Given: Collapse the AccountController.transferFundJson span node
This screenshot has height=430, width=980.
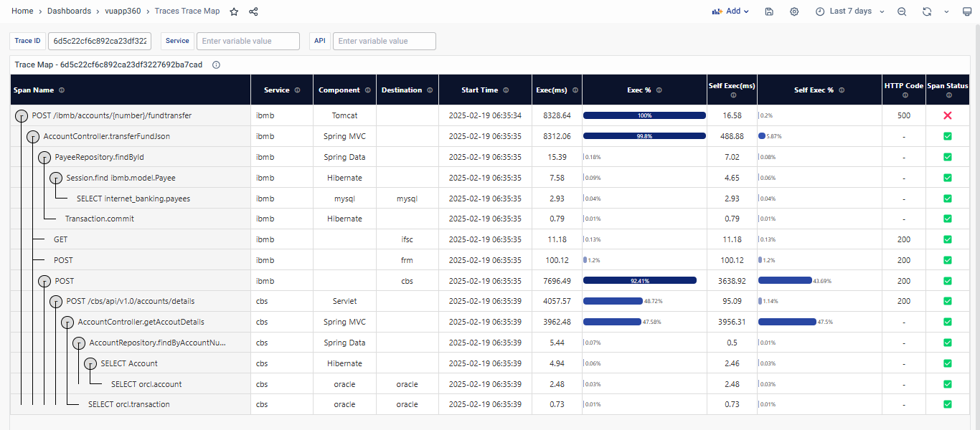Looking at the screenshot, I should [32, 136].
